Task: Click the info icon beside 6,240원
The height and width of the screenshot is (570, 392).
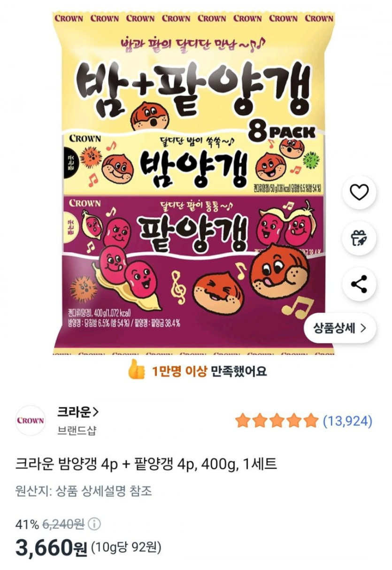Action: pyautogui.click(x=95, y=524)
